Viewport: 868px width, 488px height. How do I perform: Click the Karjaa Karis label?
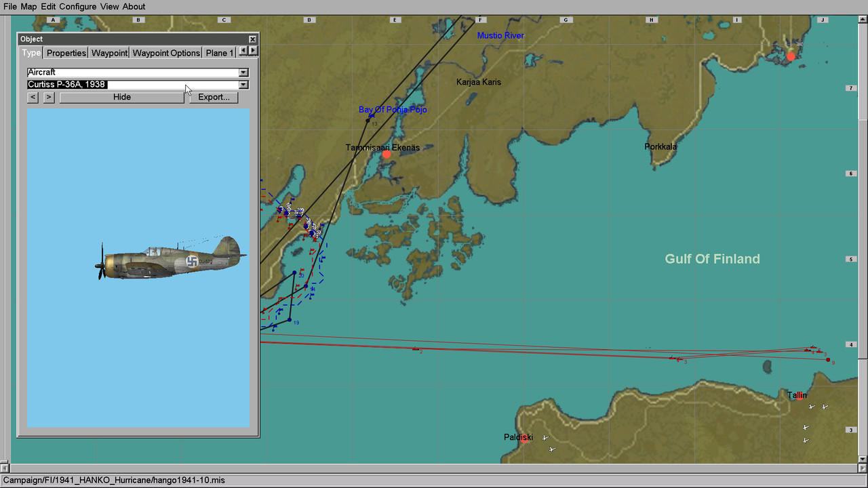[479, 82]
